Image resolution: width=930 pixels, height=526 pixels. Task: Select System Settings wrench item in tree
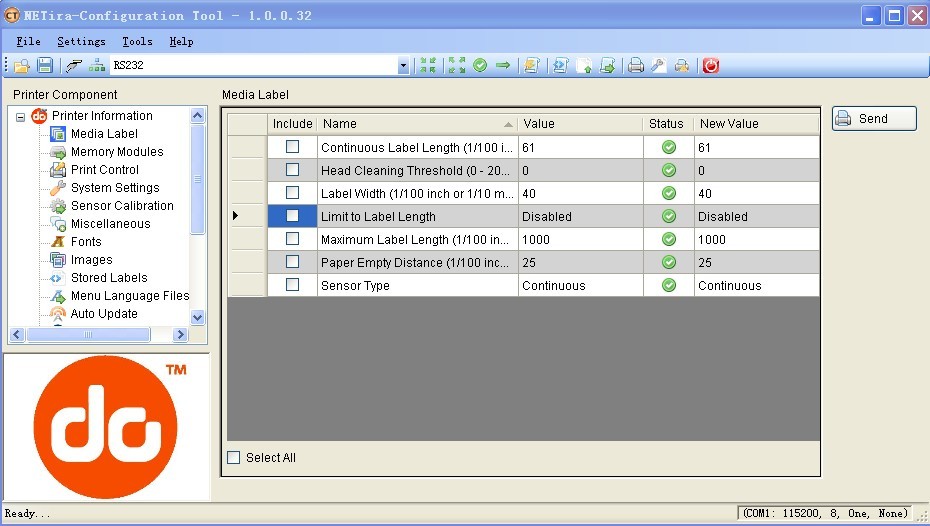pyautogui.click(x=114, y=188)
